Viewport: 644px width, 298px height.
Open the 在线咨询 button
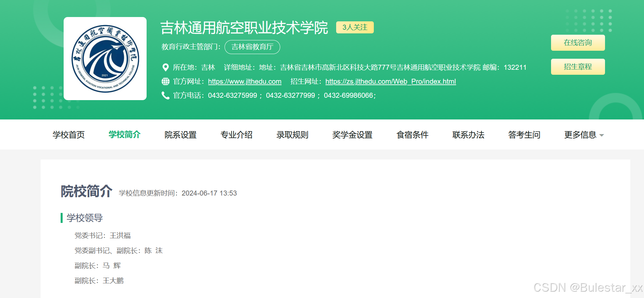coord(578,43)
